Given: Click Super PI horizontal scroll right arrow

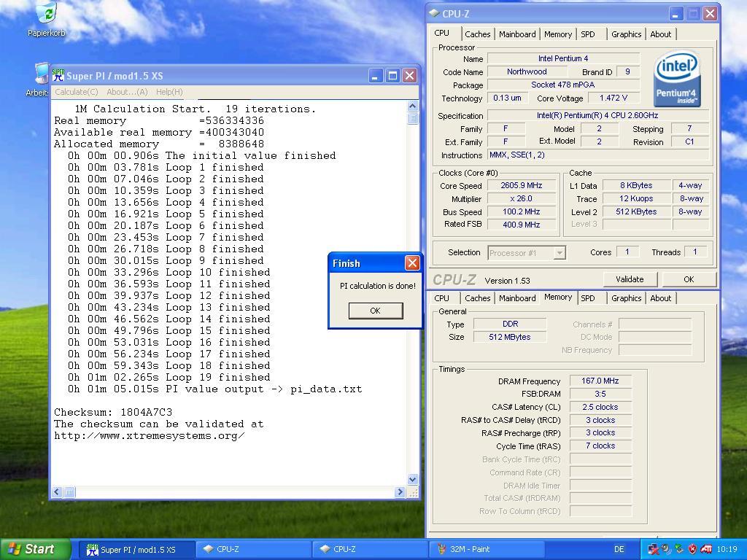Looking at the screenshot, I should click(400, 492).
